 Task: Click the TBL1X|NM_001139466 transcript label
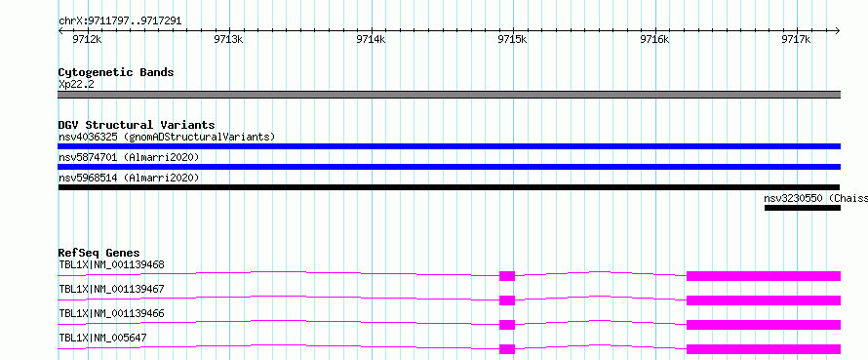coord(111,313)
